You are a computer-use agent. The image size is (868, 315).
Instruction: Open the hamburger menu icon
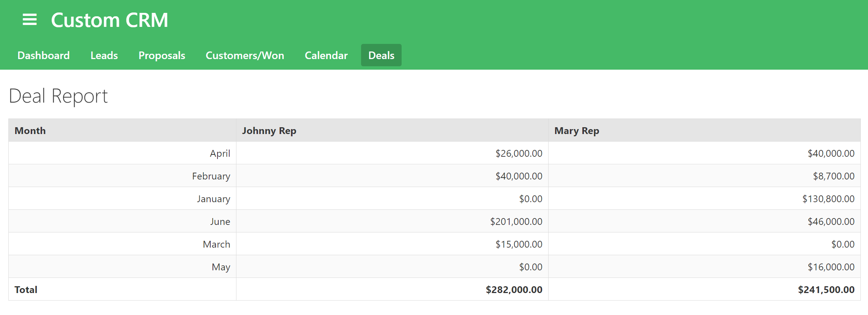[30, 20]
